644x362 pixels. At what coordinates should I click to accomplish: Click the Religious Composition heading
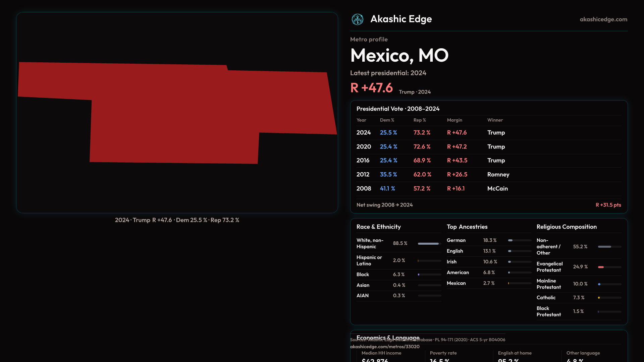pos(566,227)
